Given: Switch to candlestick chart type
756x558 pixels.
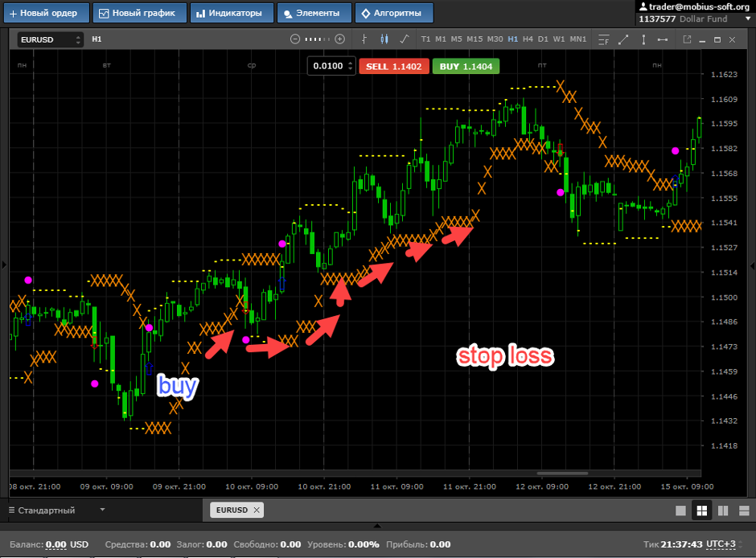Looking at the screenshot, I should 384,39.
